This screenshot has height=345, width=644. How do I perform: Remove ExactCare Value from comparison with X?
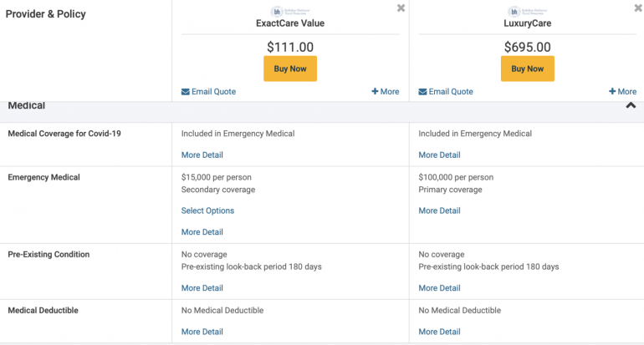click(x=401, y=8)
